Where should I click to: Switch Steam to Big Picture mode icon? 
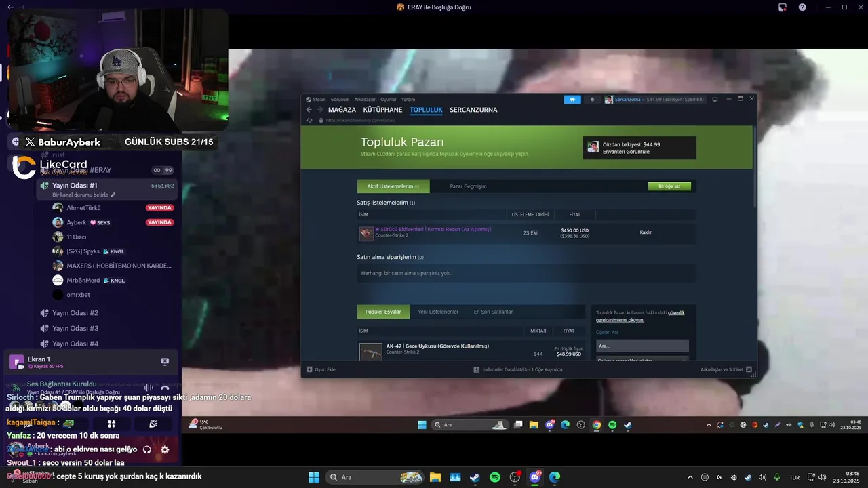click(715, 100)
